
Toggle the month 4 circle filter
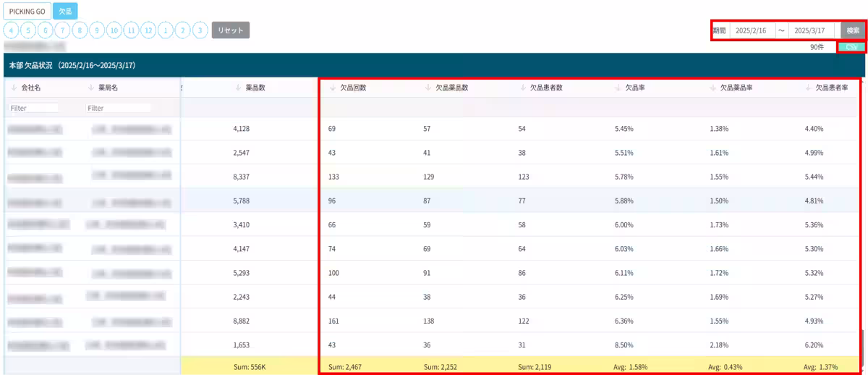coord(11,30)
